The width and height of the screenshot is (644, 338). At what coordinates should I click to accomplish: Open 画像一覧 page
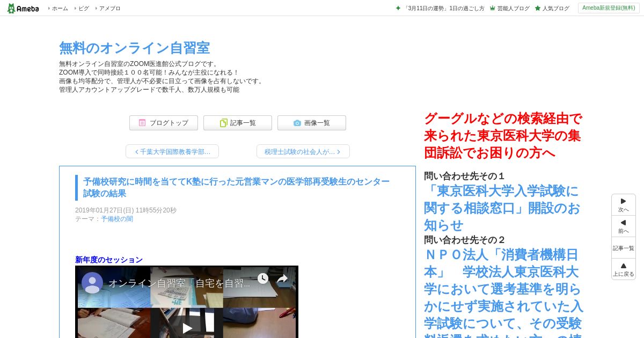coord(312,123)
